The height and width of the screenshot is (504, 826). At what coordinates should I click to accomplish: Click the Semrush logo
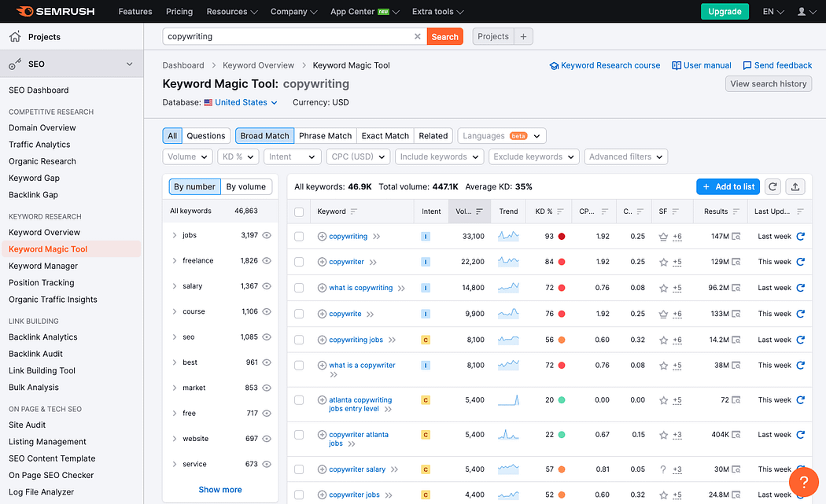[55, 11]
